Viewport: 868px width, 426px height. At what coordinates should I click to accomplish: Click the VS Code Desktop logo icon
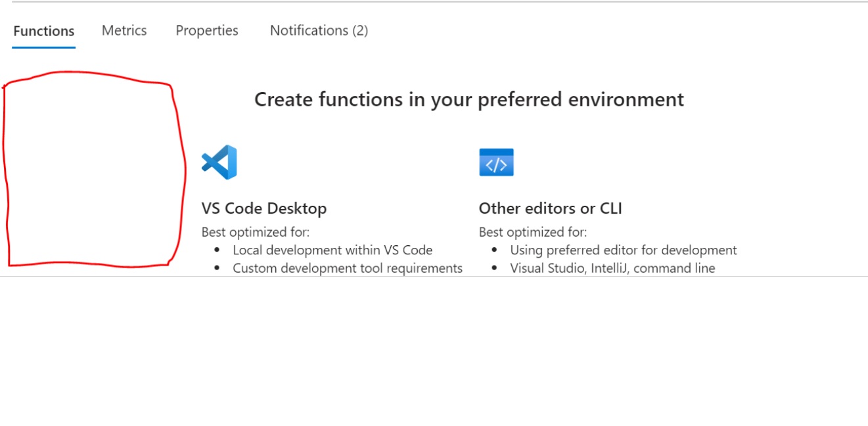(219, 162)
